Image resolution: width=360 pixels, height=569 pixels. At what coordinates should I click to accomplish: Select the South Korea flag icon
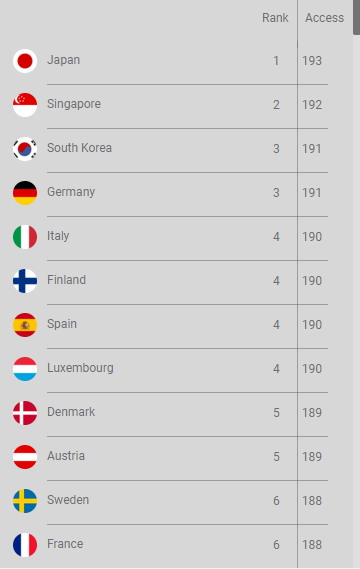tap(25, 149)
